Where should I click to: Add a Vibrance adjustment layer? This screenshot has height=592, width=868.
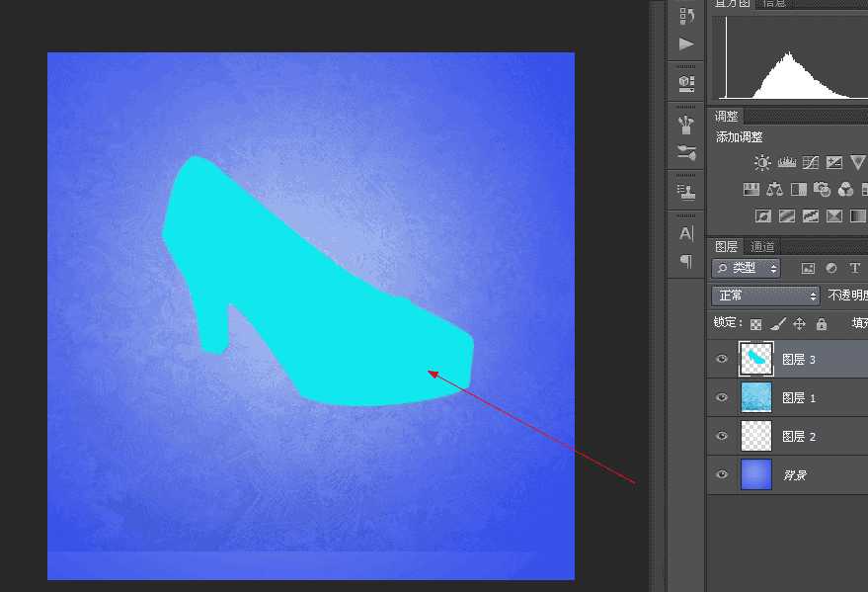(x=858, y=160)
